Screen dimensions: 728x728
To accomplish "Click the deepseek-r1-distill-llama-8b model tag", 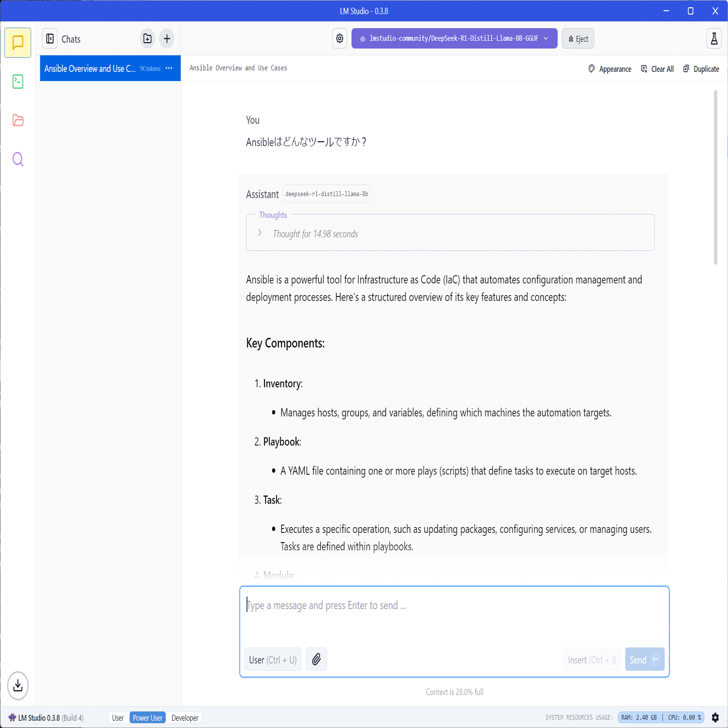I will pyautogui.click(x=327, y=194).
